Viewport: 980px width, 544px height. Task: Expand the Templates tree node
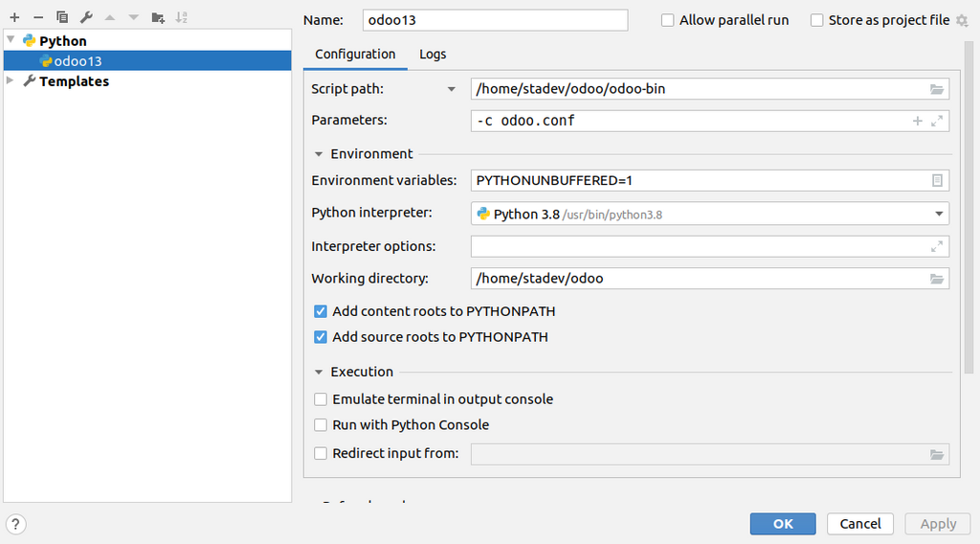11,81
